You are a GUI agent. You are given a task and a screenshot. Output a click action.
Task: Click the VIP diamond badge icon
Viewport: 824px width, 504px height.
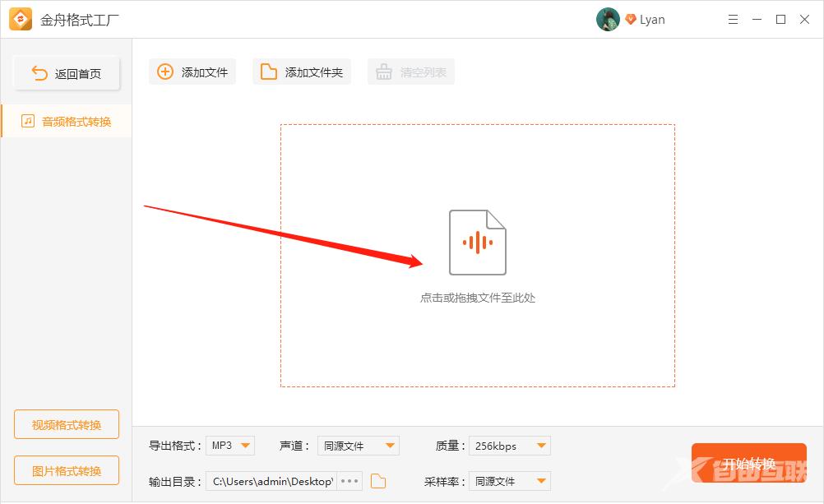630,20
